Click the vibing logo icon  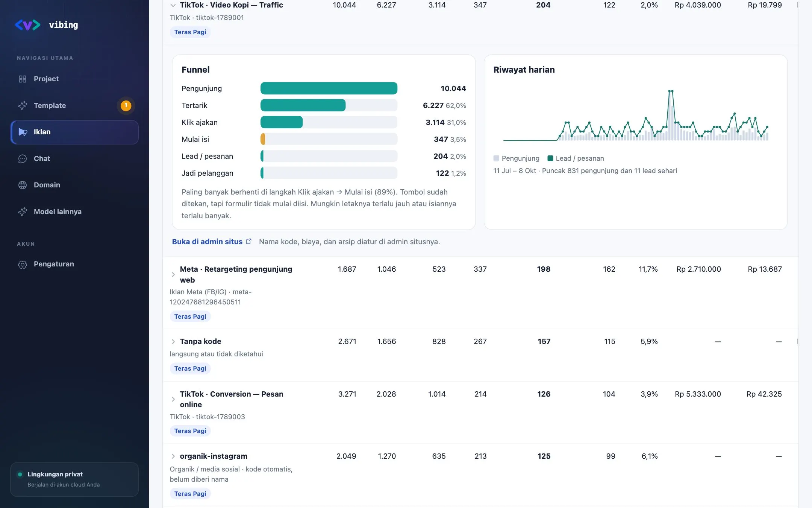point(27,25)
